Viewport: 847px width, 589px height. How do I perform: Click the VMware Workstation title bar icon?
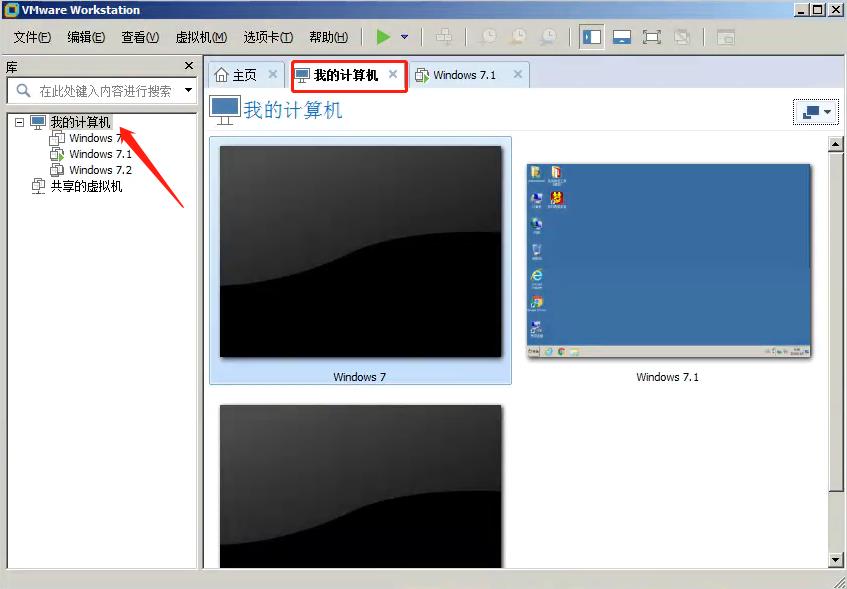pos(11,10)
